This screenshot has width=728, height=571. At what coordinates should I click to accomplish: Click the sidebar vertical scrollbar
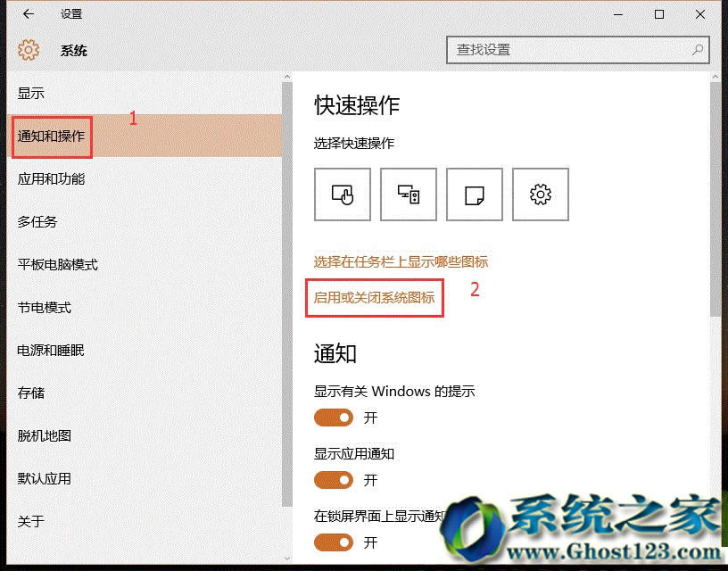click(287, 294)
